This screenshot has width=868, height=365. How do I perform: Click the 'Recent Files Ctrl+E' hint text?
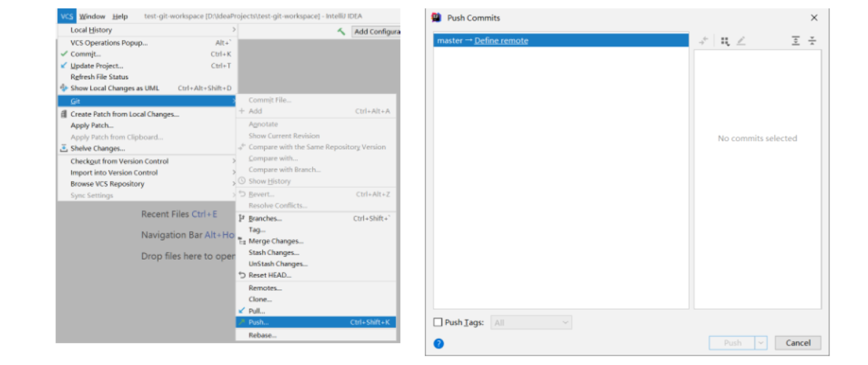pyautogui.click(x=180, y=214)
